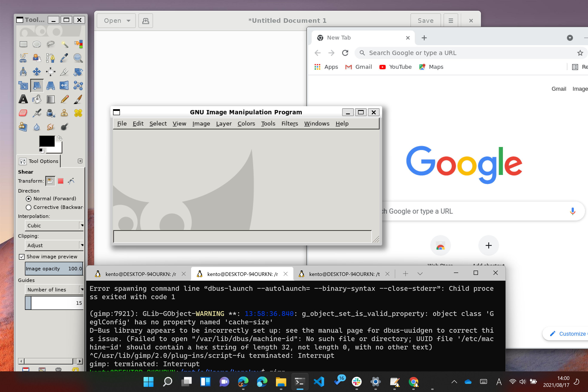Select the Move tool
Image resolution: width=588 pixels, height=392 pixels.
tap(37, 72)
